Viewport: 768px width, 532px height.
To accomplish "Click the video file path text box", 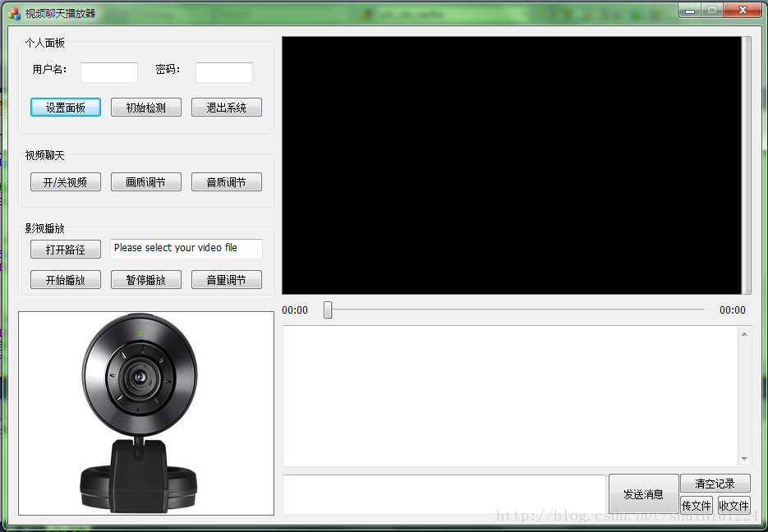I will coord(186,249).
